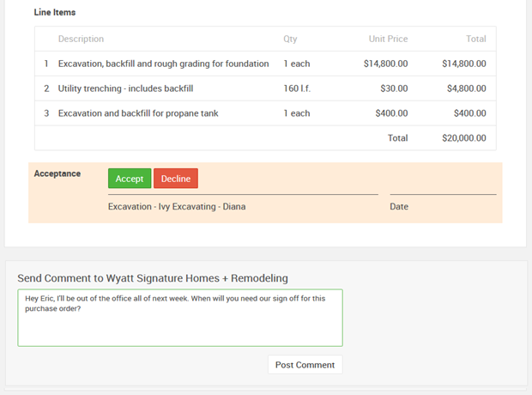532x395 pixels.
Task: Click the Send Comment to Wyatt heading
Action: coord(153,278)
